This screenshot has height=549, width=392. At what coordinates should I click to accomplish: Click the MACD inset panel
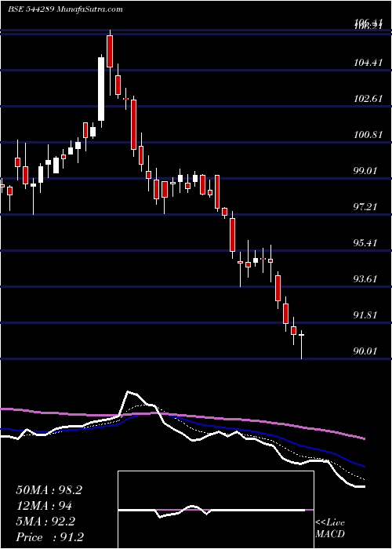coord(216,510)
